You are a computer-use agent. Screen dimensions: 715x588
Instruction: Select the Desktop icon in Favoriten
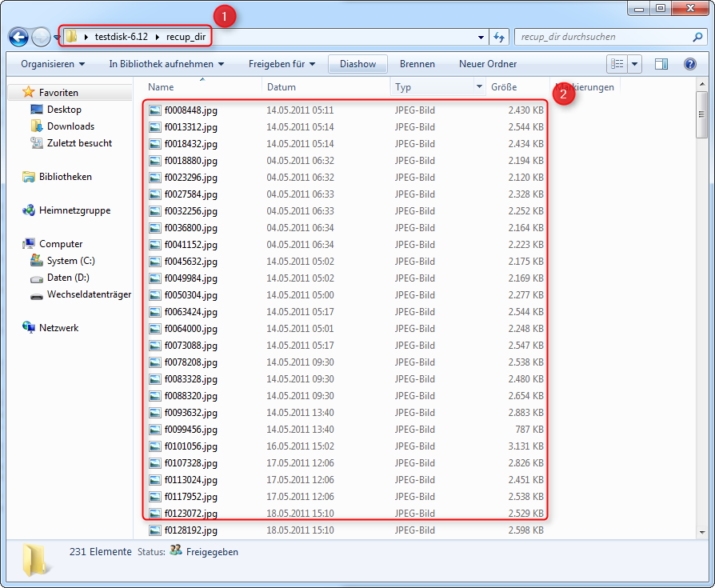point(37,110)
